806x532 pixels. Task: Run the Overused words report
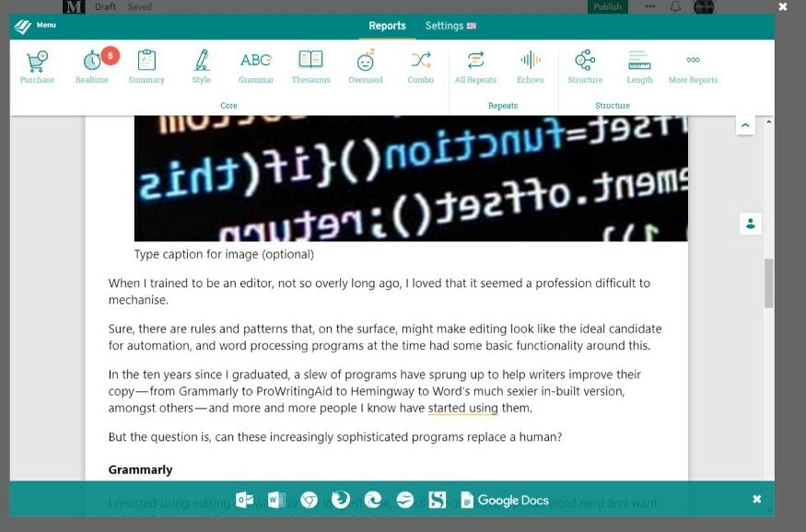click(366, 67)
